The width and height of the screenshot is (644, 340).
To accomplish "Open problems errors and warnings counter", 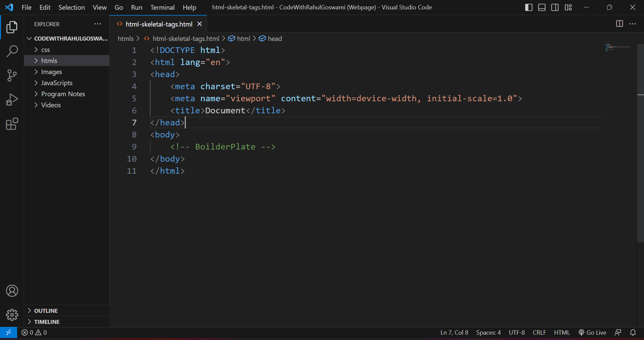I will [34, 333].
